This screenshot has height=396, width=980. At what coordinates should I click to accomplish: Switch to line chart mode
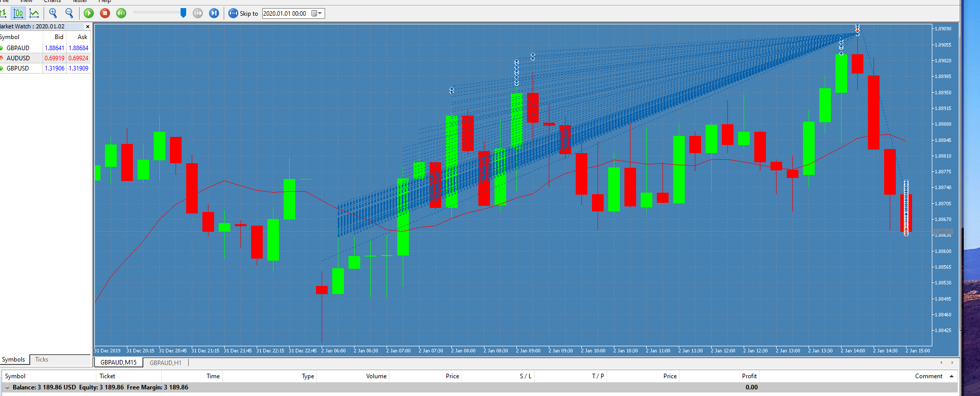point(34,13)
